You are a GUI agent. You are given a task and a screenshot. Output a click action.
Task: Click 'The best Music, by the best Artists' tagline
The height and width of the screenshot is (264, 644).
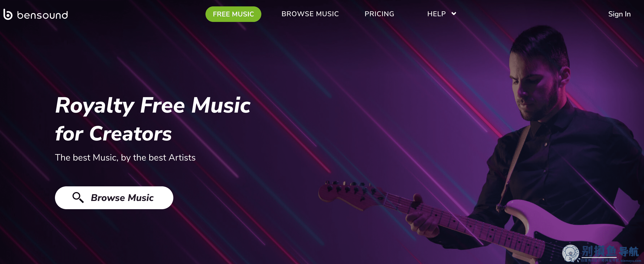click(x=125, y=158)
